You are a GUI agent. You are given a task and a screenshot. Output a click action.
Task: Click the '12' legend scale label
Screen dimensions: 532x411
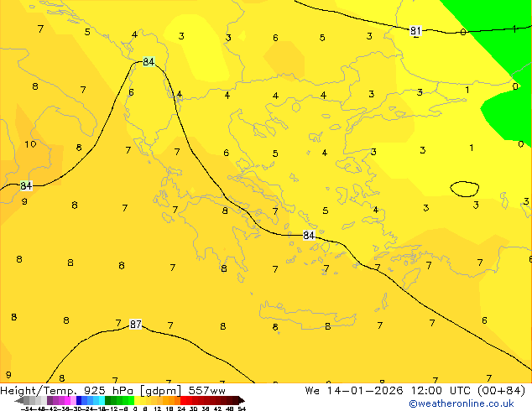159,409
